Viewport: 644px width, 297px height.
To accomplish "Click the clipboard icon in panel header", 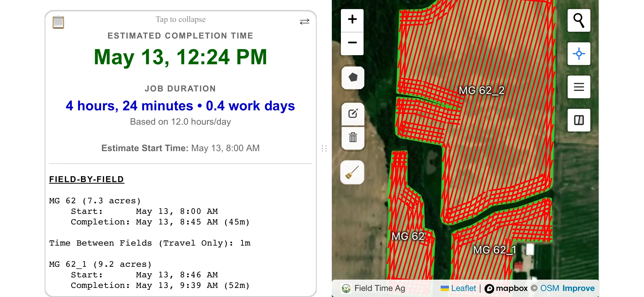I will coord(58,22).
